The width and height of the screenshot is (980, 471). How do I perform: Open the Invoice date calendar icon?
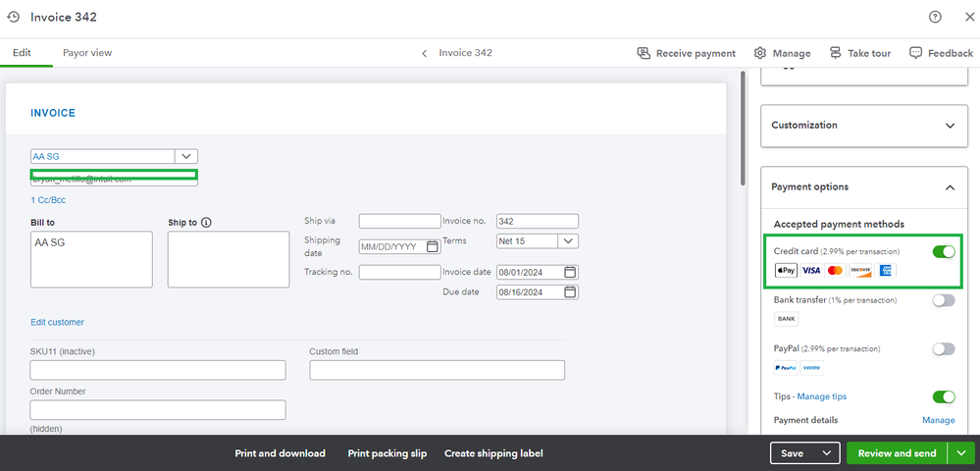[569, 272]
